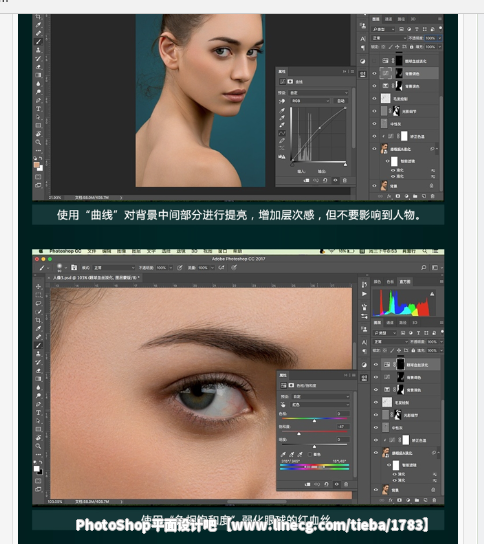The image size is (484, 544).
Task: Toggle eye of selected top layer, lower panel
Action: click(x=376, y=364)
